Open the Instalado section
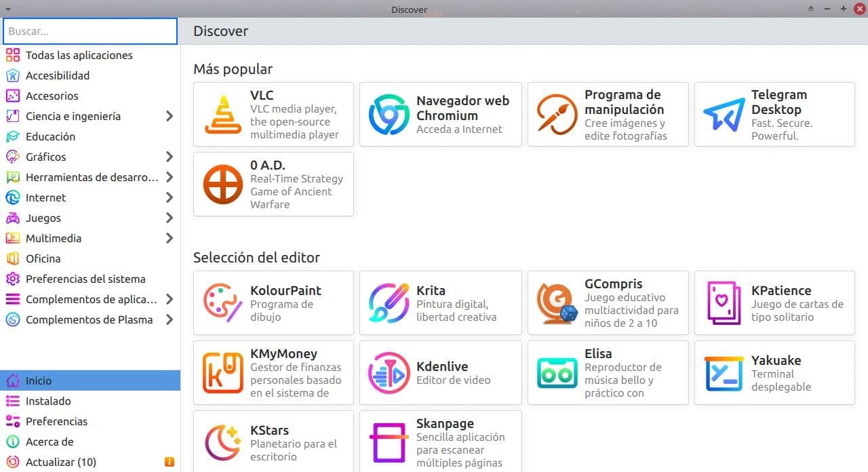868x472 pixels. [48, 401]
